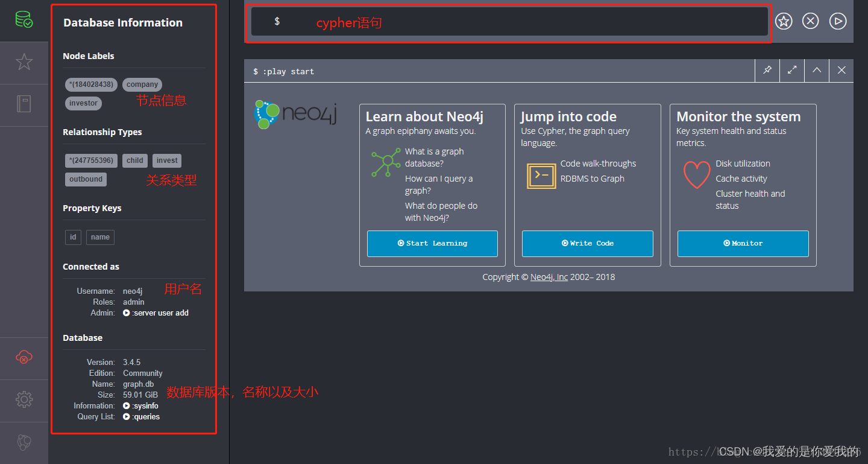This screenshot has height=464, width=868.
Task: Click the size value 59.01 GiB
Action: [140, 395]
